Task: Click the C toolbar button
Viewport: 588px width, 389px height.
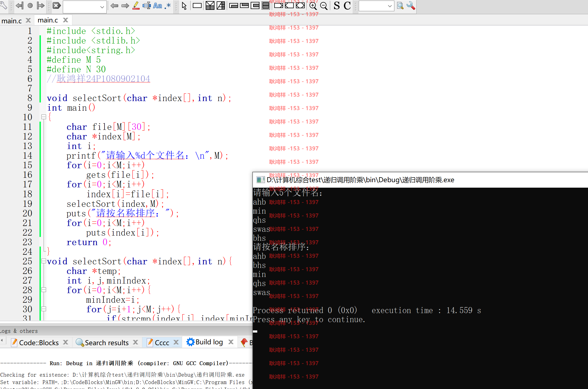Action: (x=347, y=5)
